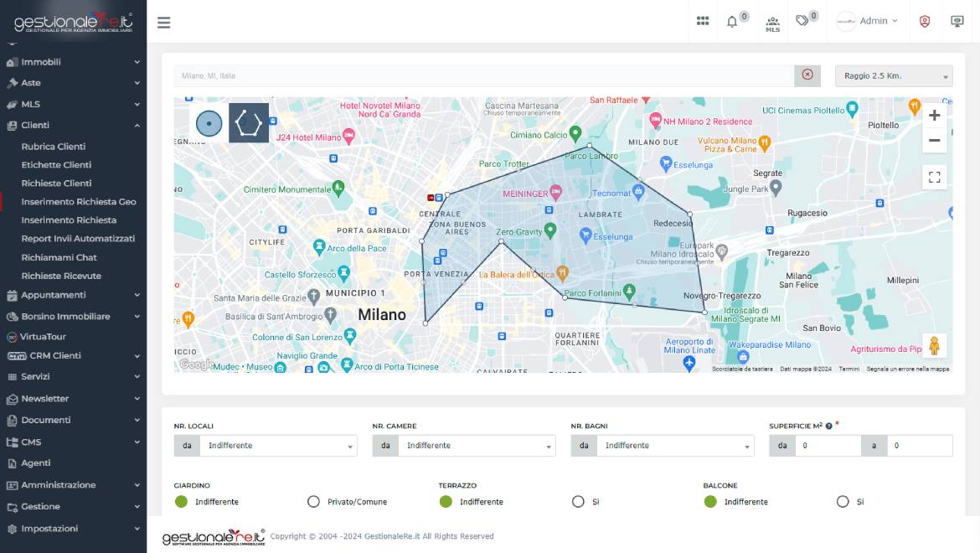Expand the Aste sidebar menu

click(73, 82)
